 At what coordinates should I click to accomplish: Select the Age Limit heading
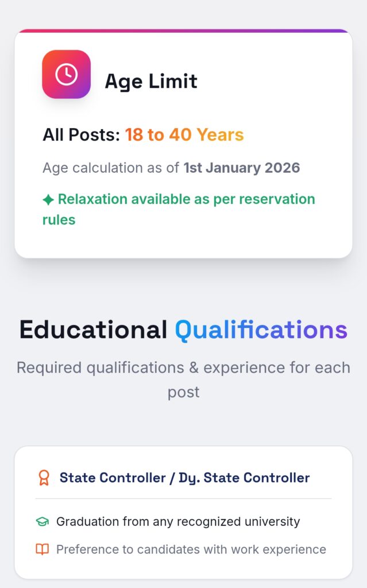[x=150, y=81]
